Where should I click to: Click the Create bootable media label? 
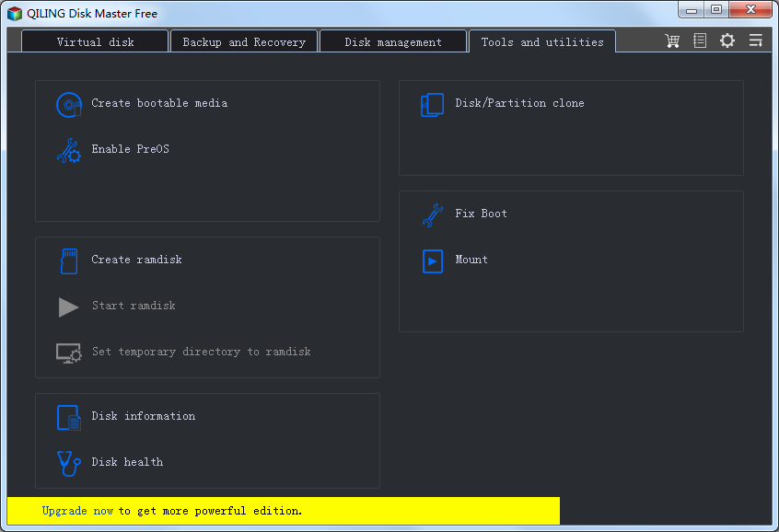click(x=159, y=103)
